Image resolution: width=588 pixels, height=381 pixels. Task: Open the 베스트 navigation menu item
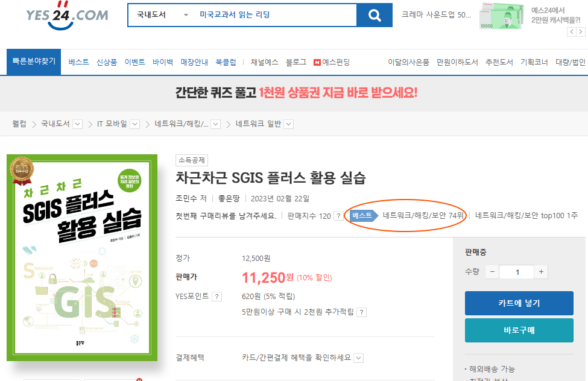point(79,62)
